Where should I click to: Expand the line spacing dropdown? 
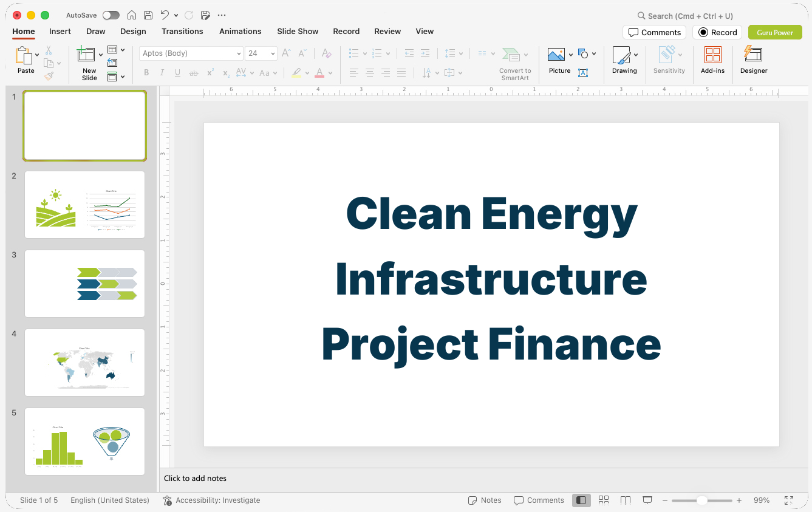click(x=462, y=53)
